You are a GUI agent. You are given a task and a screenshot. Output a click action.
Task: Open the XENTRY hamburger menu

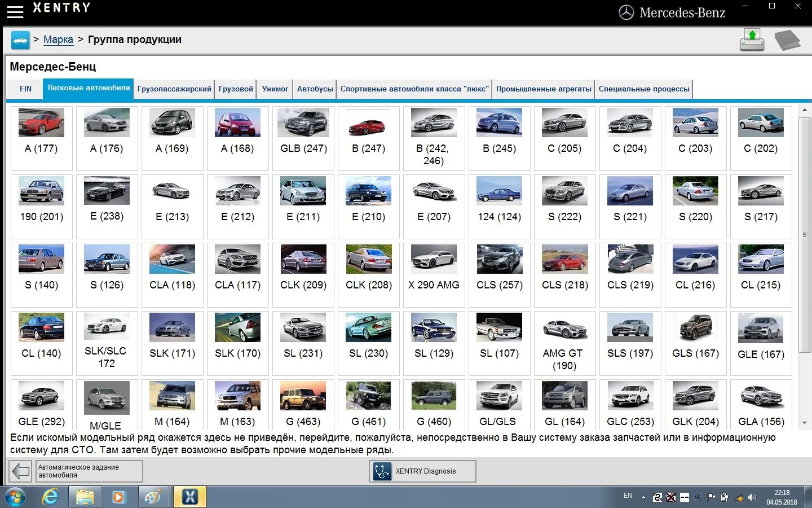pyautogui.click(x=15, y=11)
